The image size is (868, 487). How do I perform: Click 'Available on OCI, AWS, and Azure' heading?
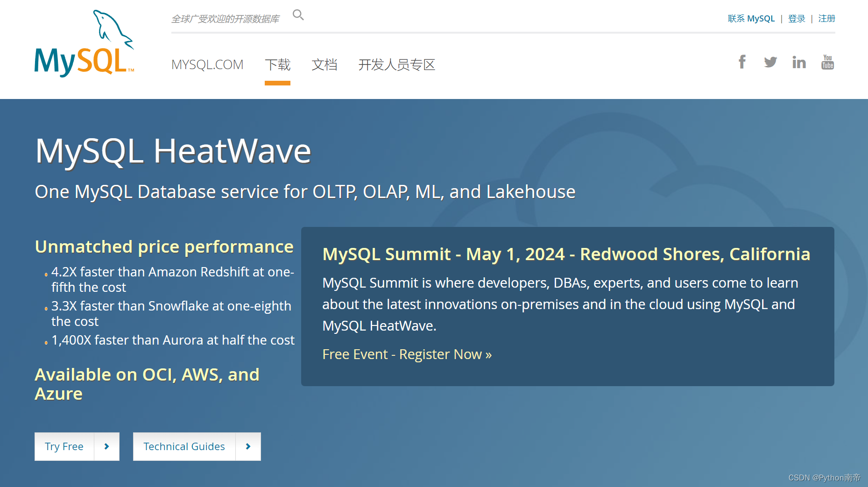147,384
